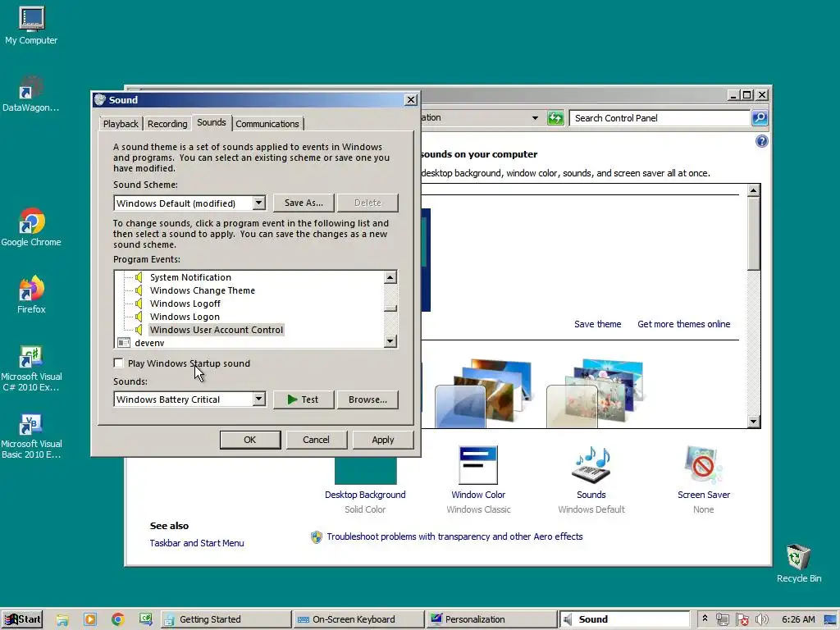Open Windows Explorer from taskbar quick launch
This screenshot has height=630, width=840.
coord(62,619)
